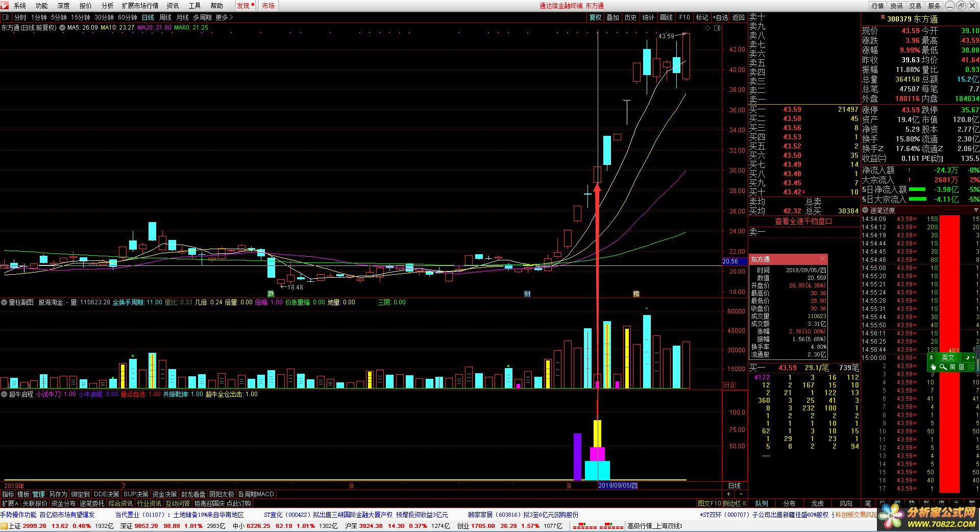Viewport: 980px width, 532px height.
Task: Open the 关联报价 tab
Action: click(x=35, y=503)
